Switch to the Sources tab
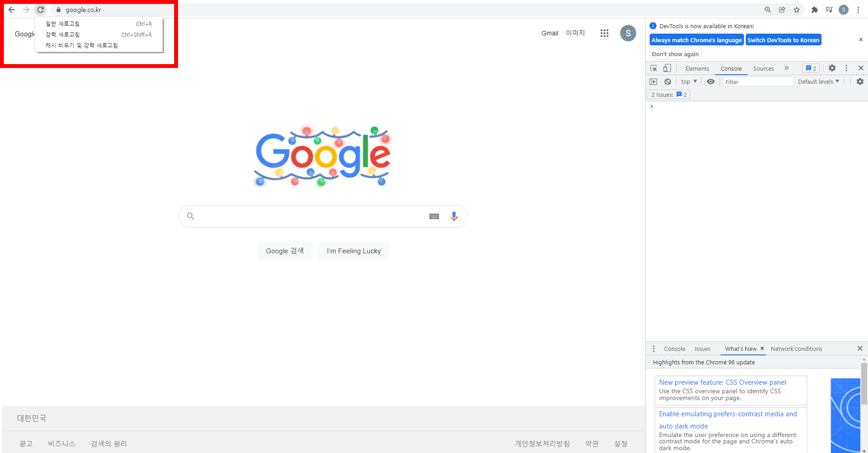 [x=763, y=68]
